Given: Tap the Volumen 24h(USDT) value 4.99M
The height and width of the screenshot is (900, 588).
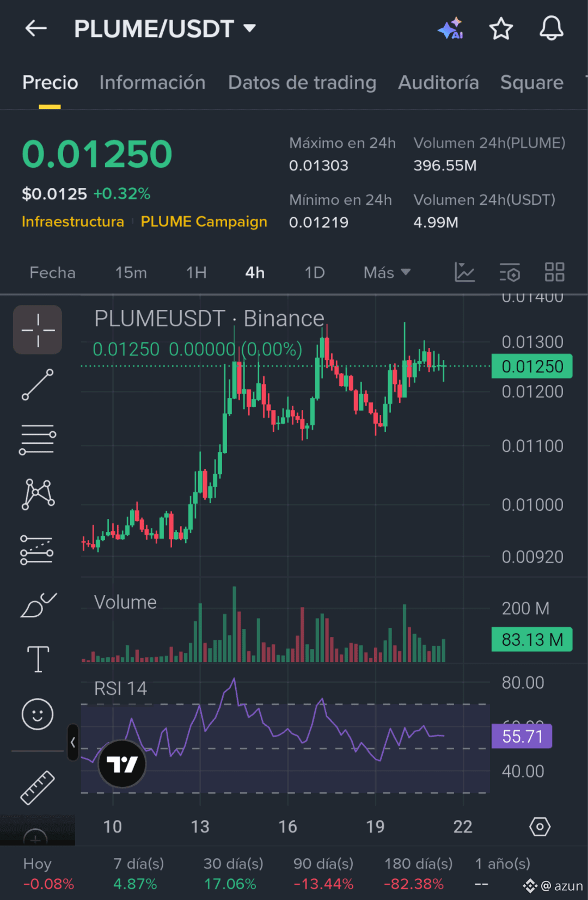Looking at the screenshot, I should click(436, 222).
